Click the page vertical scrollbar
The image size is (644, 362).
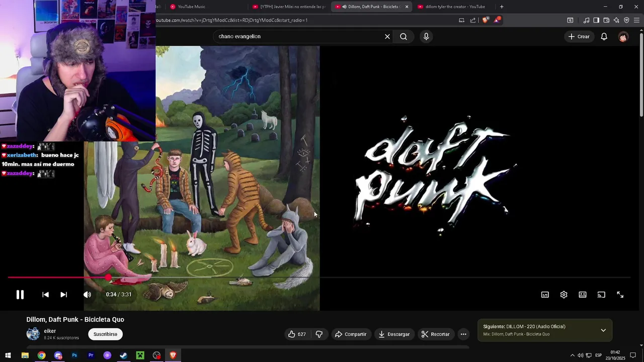coord(641,75)
